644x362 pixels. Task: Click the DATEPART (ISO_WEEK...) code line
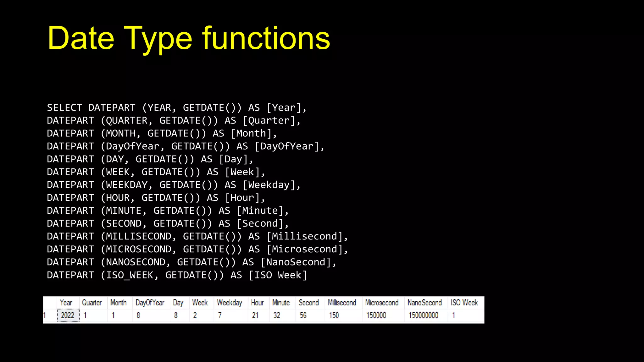pos(177,275)
